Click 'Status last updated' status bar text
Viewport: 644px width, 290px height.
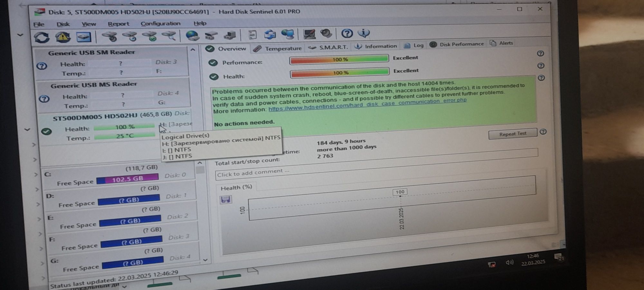114,279
